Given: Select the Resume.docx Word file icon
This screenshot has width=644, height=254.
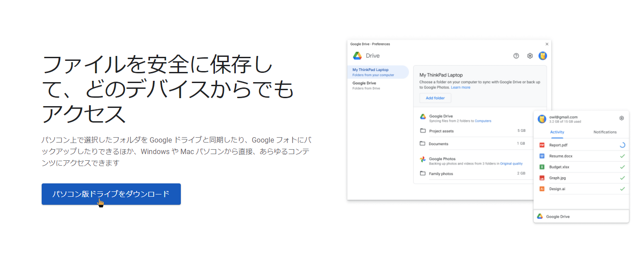Looking at the screenshot, I should (x=542, y=156).
